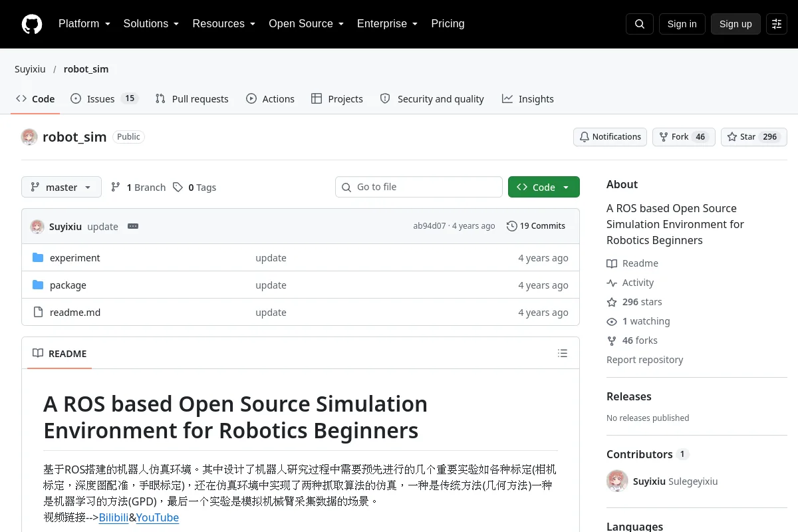Open the search magnifier button
This screenshot has width=798, height=532.
pyautogui.click(x=640, y=24)
